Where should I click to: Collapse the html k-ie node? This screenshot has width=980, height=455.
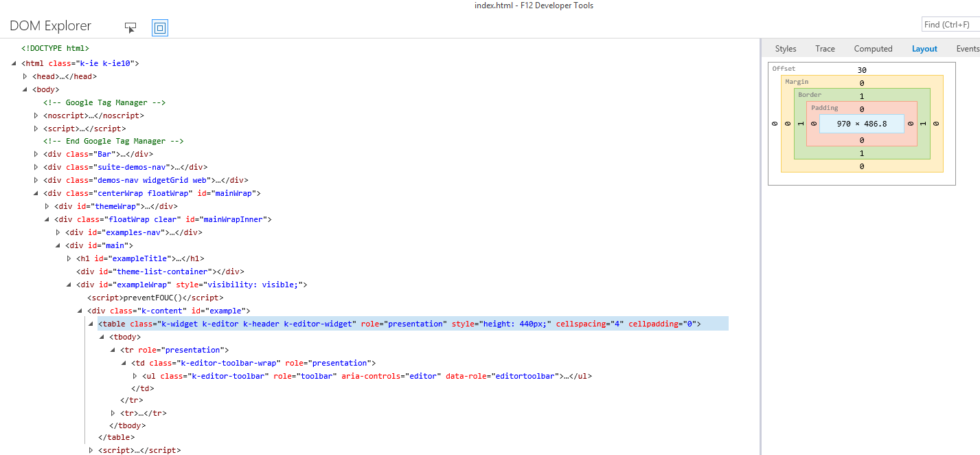pyautogui.click(x=14, y=63)
